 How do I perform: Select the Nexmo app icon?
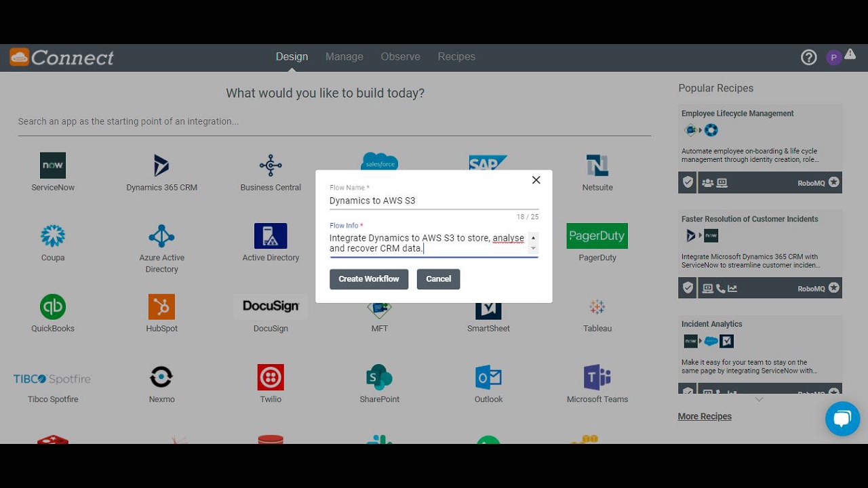161,377
